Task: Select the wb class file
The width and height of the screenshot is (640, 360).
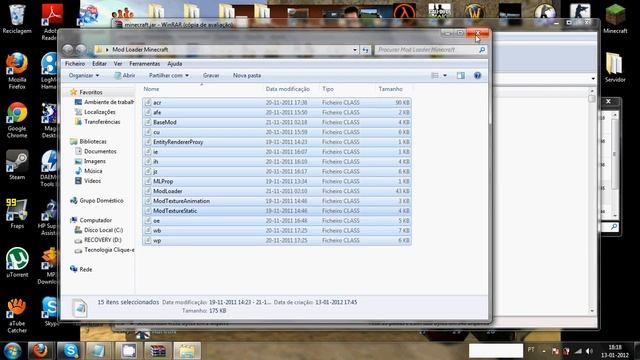Action: (x=277, y=231)
